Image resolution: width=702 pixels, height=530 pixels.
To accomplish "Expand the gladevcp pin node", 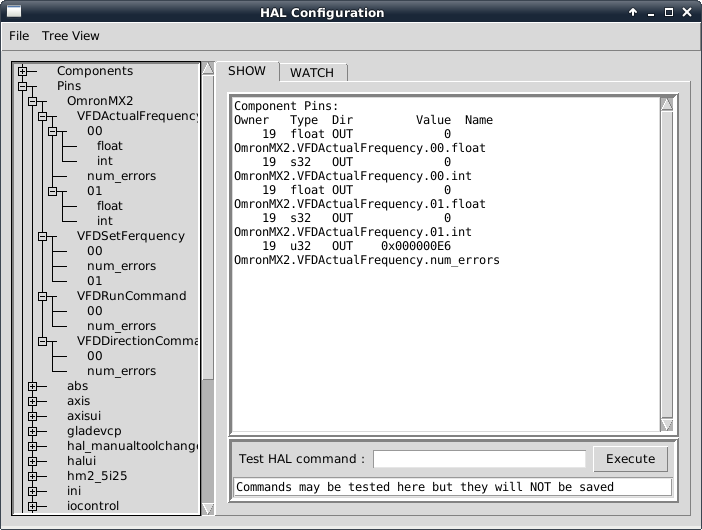I will [32, 432].
